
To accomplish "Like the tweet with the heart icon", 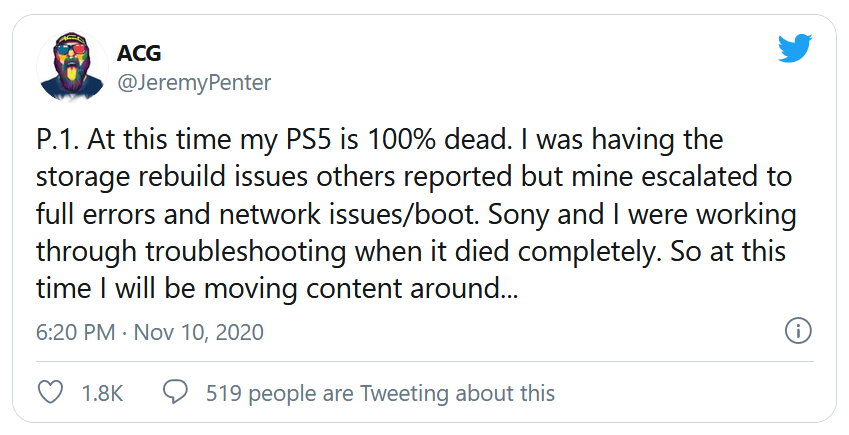I will tap(50, 393).
